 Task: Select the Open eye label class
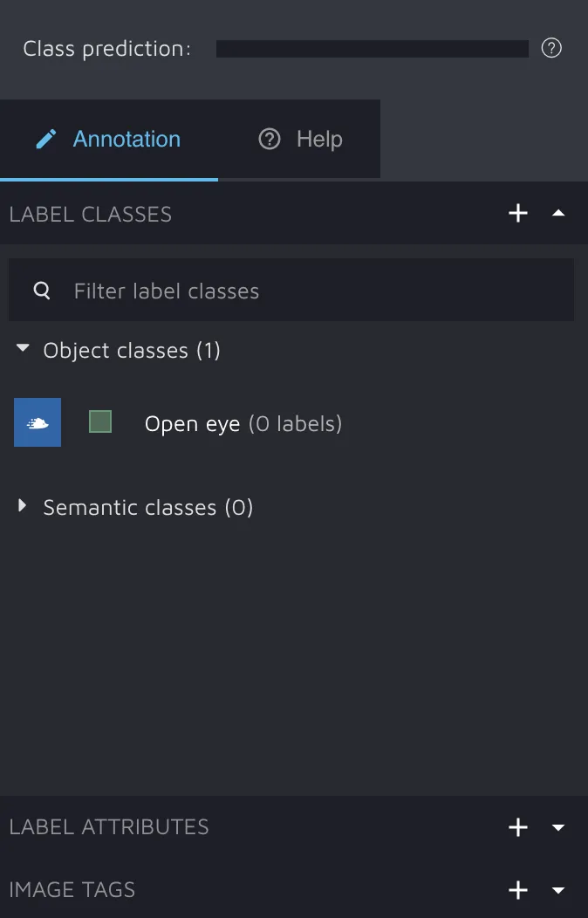(x=192, y=424)
